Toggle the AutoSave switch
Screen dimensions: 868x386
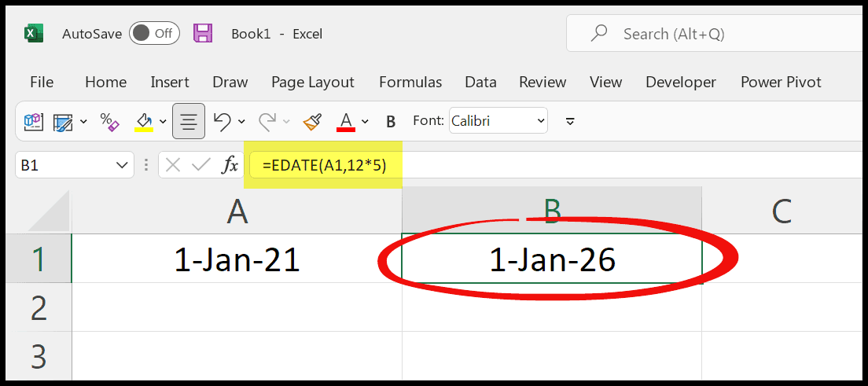[x=154, y=34]
